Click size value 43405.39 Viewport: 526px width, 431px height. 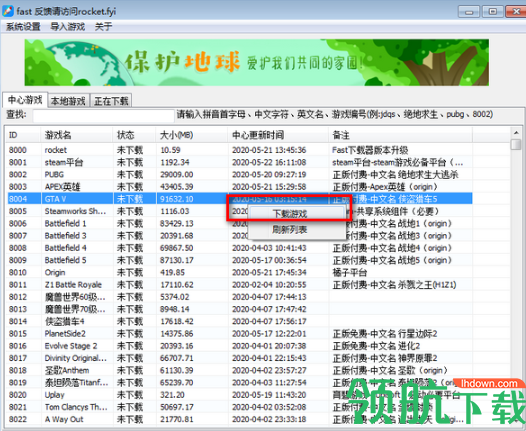coord(176,187)
